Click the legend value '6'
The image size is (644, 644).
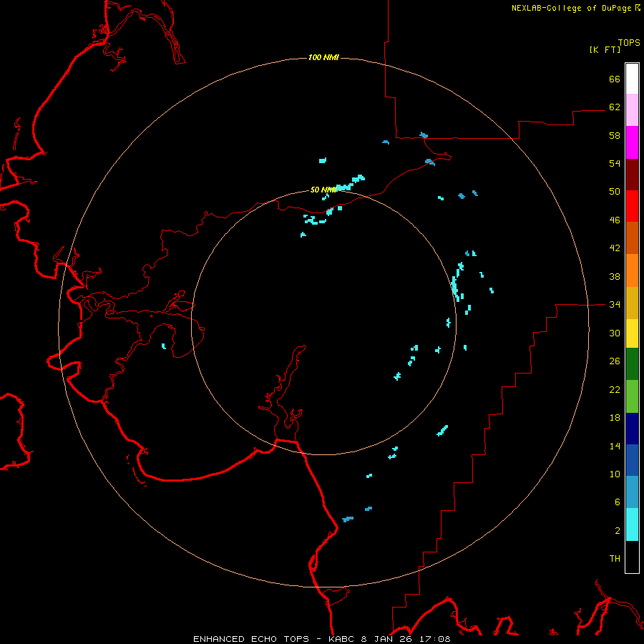coord(618,502)
